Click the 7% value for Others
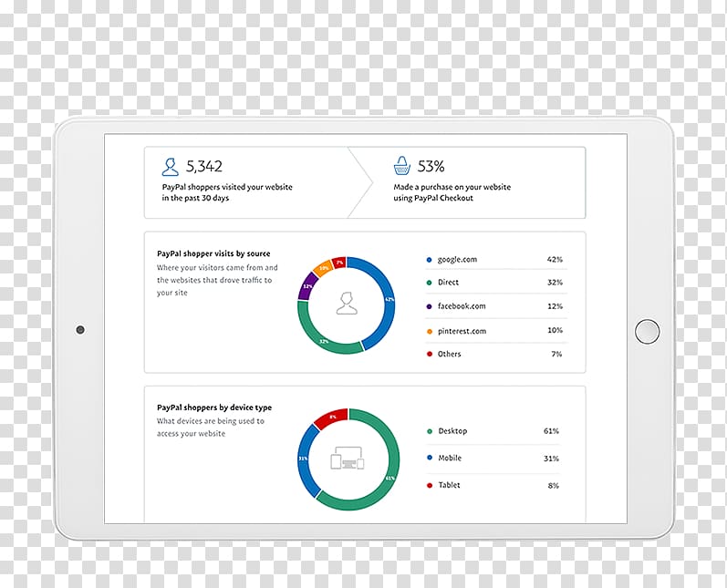Image resolution: width=727 pixels, height=588 pixels. 556,354
